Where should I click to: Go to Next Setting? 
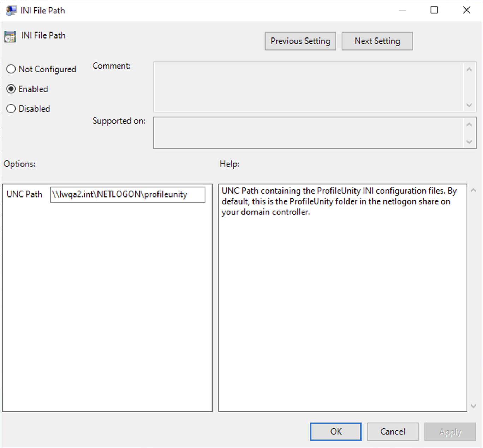coord(377,41)
